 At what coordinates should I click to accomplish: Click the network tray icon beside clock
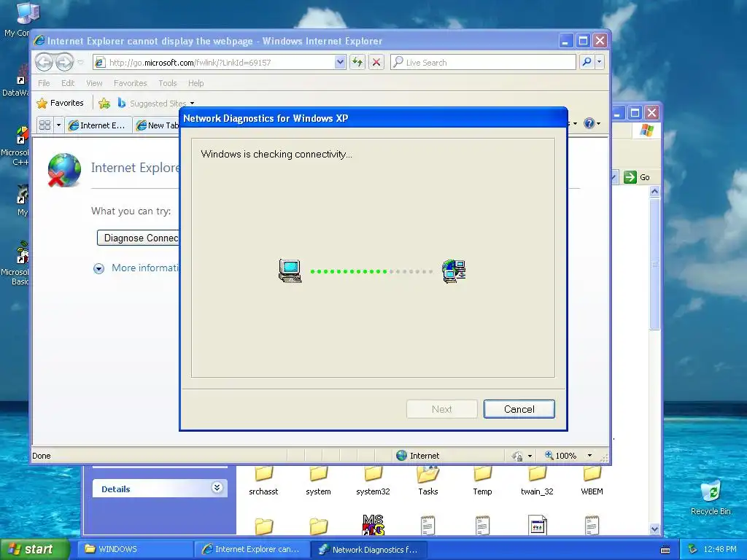pos(692,549)
